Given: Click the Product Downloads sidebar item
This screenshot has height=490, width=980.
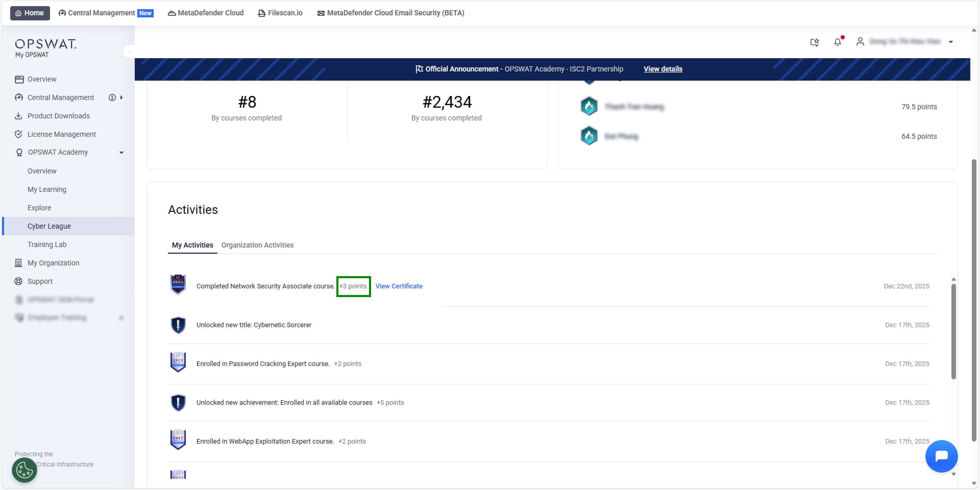Looking at the screenshot, I should [58, 116].
